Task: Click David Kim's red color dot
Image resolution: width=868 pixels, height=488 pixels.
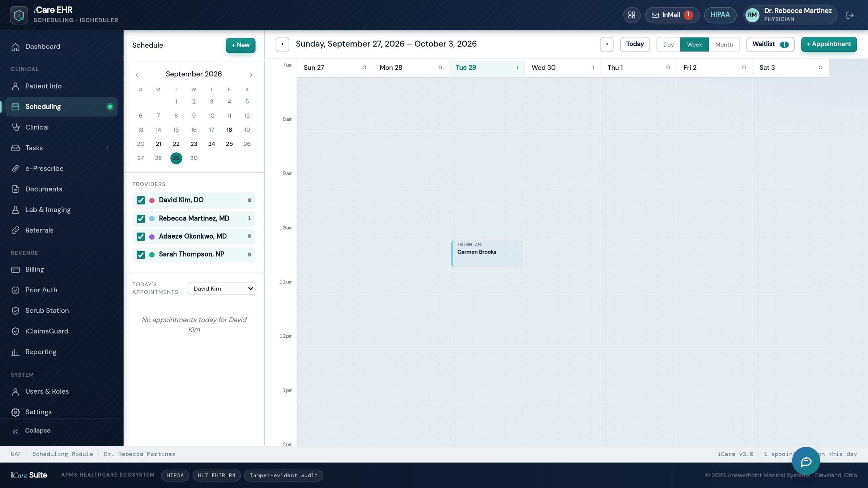Action: pos(152,200)
